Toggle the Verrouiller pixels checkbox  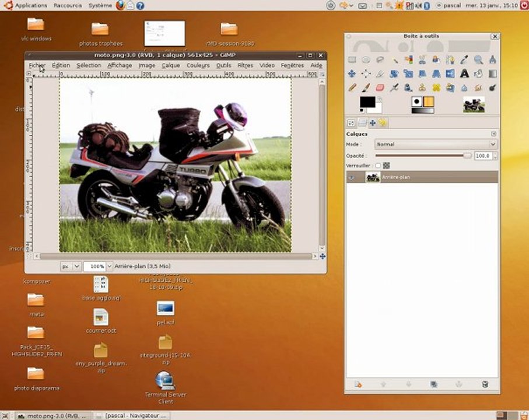[x=378, y=166]
